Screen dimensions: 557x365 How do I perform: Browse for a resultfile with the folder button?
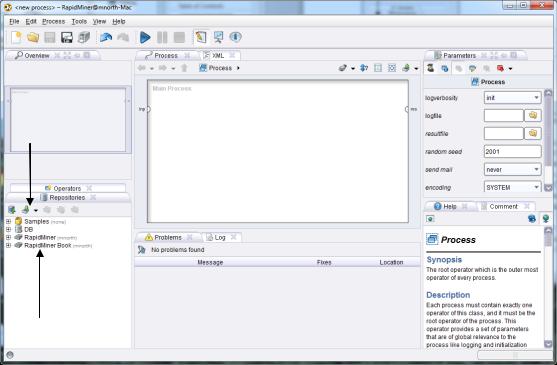(x=532, y=134)
